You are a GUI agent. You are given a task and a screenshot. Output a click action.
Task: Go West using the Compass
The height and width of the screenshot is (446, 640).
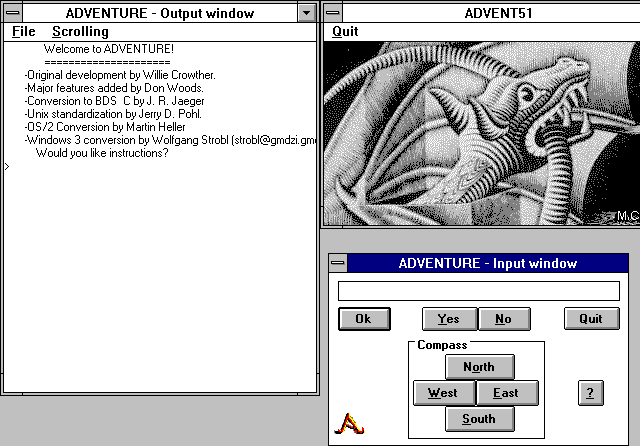point(444,393)
